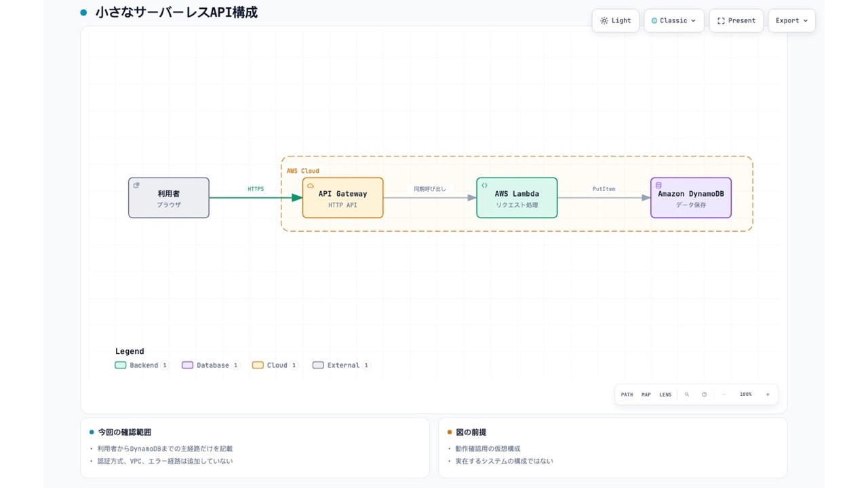
Task: Zoom out with the minus icon
Action: (x=724, y=394)
